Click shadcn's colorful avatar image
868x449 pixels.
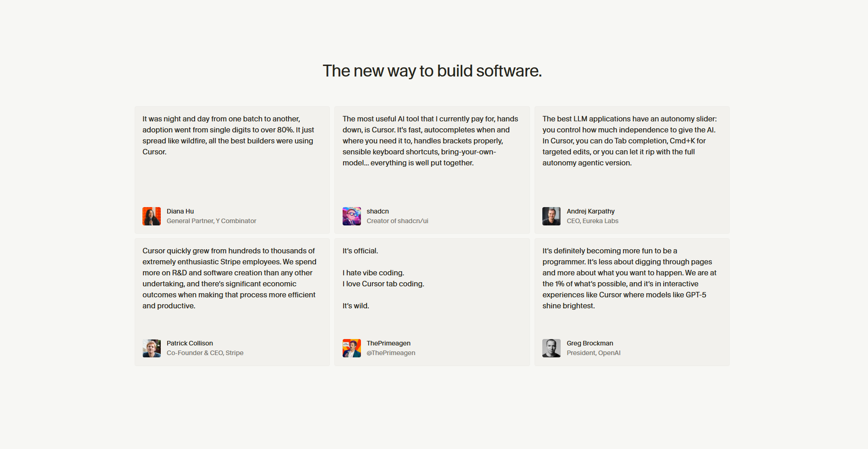tap(351, 216)
